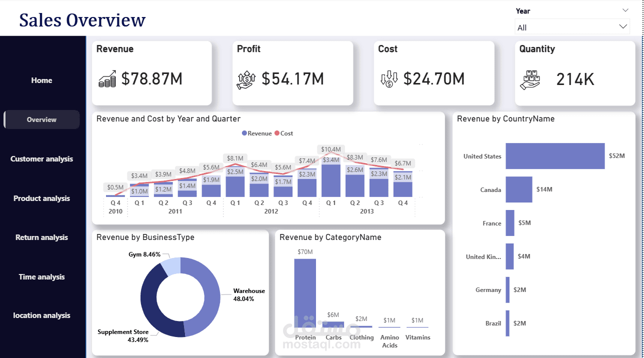Click the Cost card dollar-down icon

click(388, 79)
